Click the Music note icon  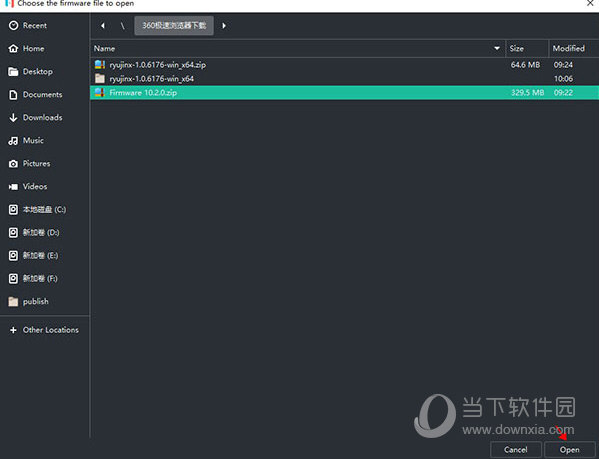pos(13,141)
